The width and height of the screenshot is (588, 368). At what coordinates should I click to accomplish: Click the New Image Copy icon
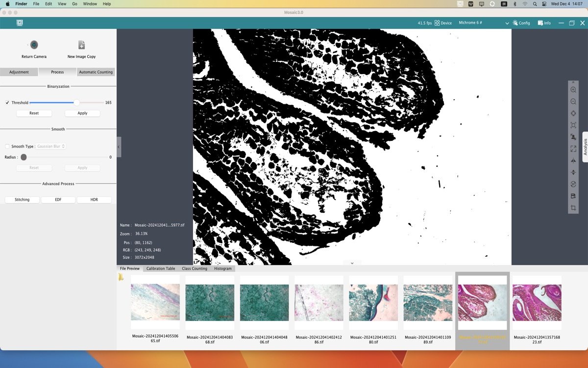pyautogui.click(x=81, y=45)
